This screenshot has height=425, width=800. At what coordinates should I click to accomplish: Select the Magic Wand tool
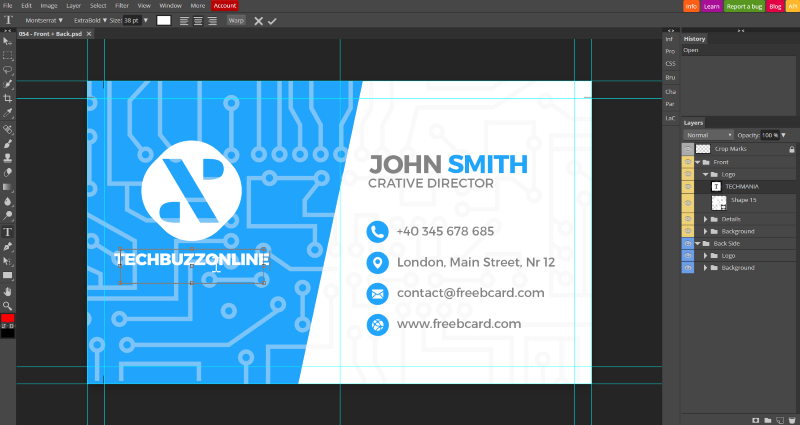[8, 84]
